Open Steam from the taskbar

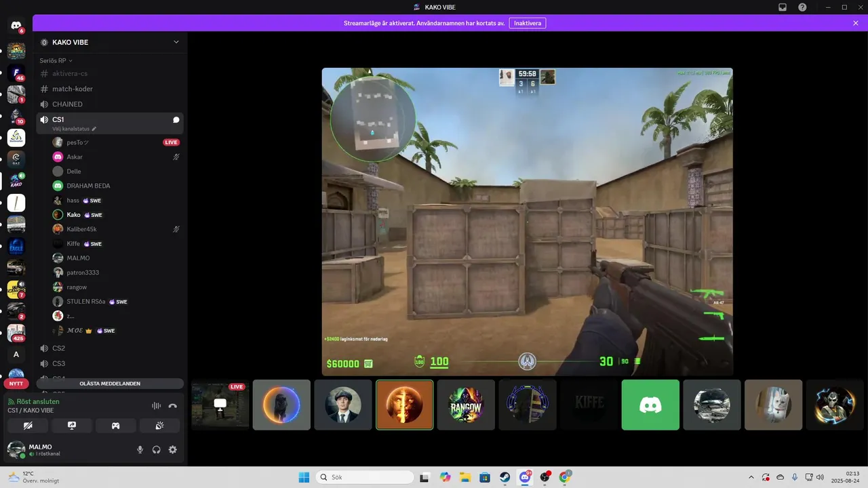(x=505, y=477)
